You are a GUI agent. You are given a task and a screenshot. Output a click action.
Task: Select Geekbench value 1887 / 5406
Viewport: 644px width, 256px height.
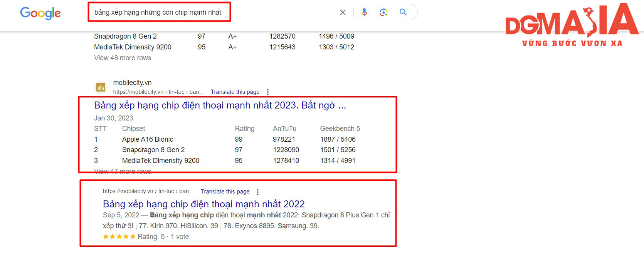[x=338, y=139]
